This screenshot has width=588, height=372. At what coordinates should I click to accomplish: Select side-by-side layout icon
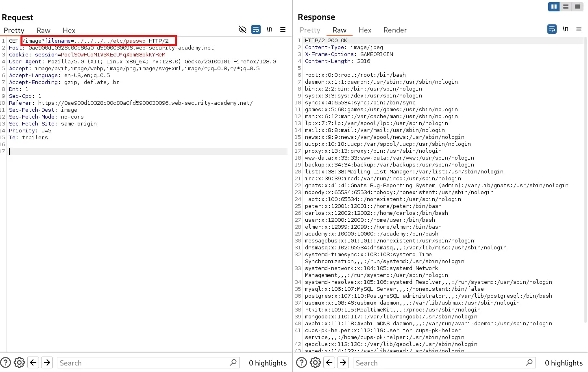coord(554,6)
